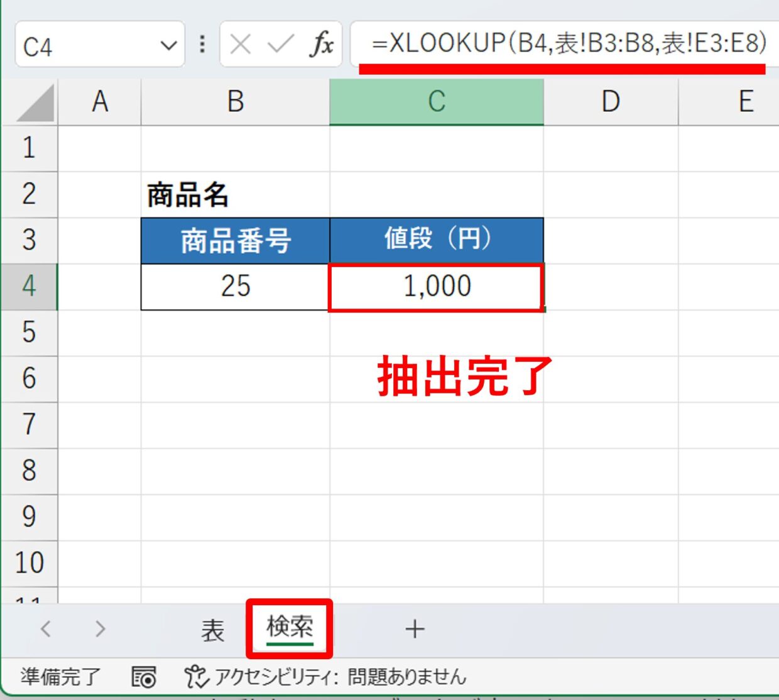
Task: Select column C header
Action: [x=436, y=102]
